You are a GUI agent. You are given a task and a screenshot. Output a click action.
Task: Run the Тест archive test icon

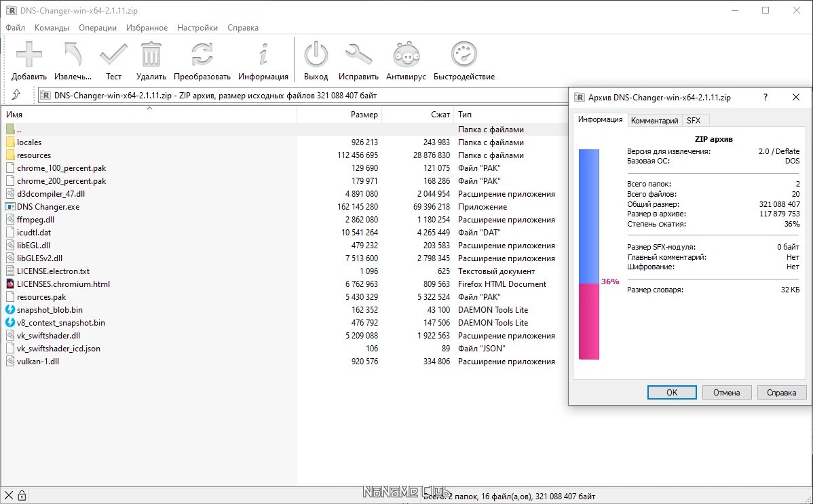click(113, 53)
